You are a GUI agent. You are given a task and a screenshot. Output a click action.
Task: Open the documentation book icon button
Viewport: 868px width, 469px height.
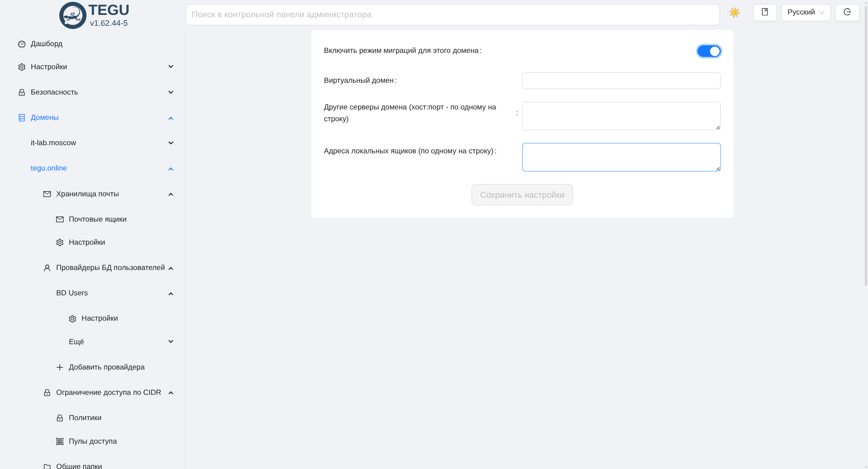click(x=764, y=12)
